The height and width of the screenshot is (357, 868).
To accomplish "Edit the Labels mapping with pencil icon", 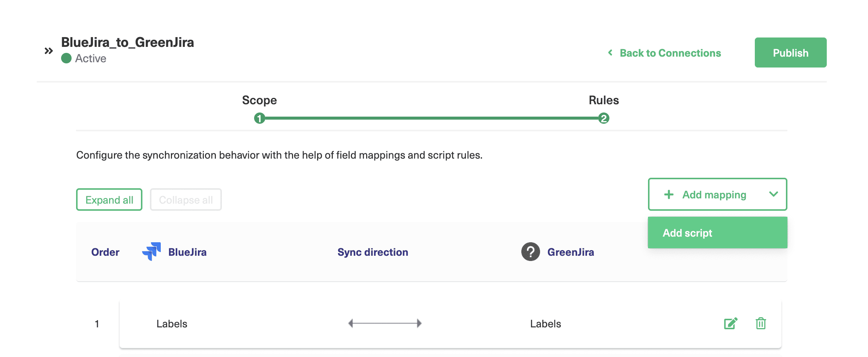I will pos(730,323).
